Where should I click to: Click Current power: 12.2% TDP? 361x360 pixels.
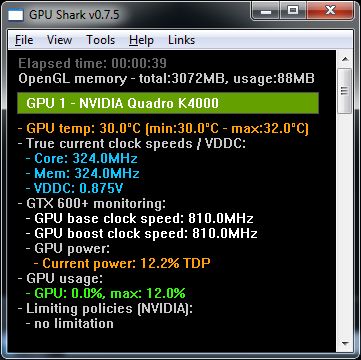tap(122, 264)
